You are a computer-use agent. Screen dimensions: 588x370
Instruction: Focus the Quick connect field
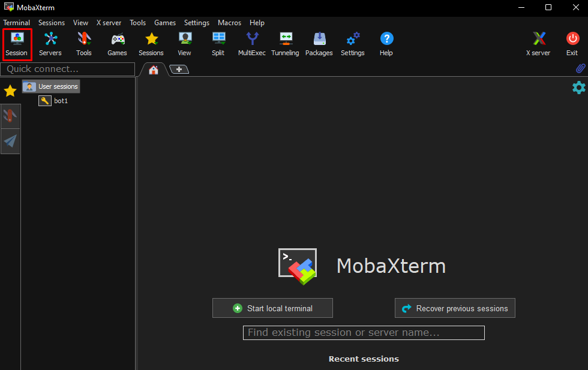coord(67,69)
